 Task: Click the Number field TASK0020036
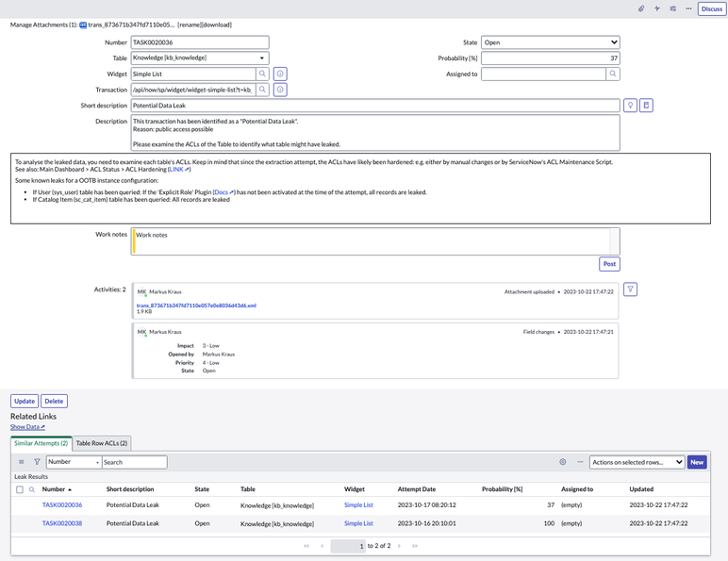(x=200, y=42)
